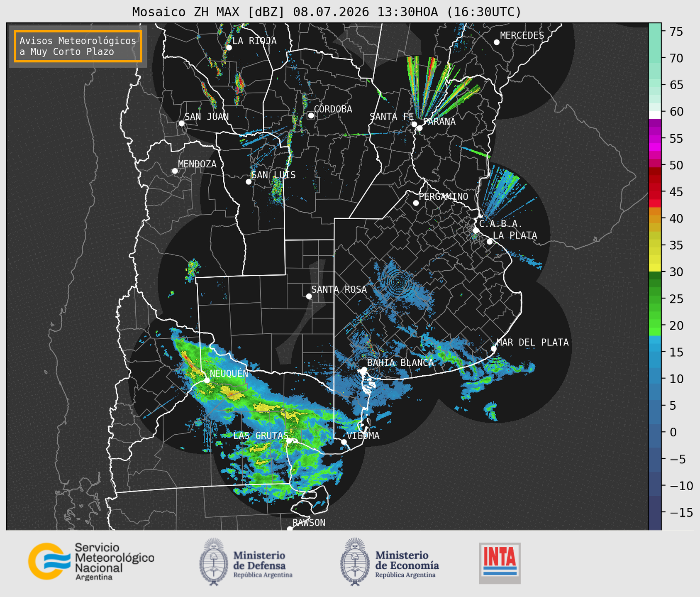Click the Viedma city marker
The width and height of the screenshot is (700, 597).
[x=344, y=442]
